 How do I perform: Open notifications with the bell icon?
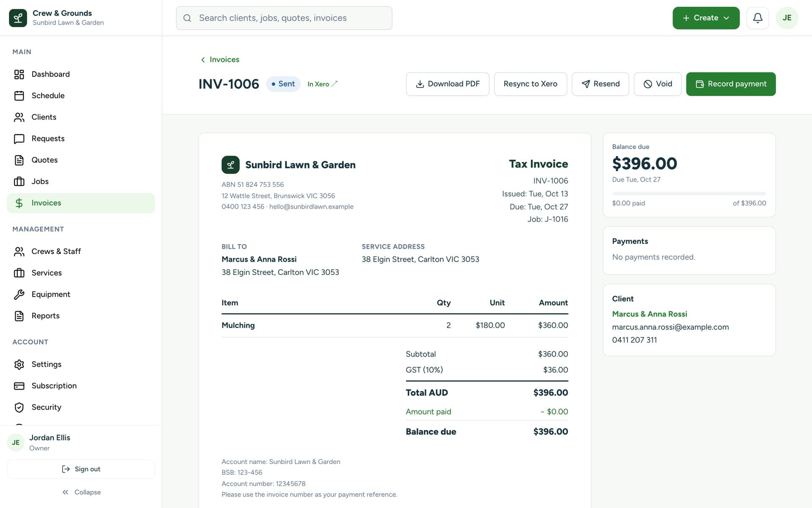pos(757,18)
